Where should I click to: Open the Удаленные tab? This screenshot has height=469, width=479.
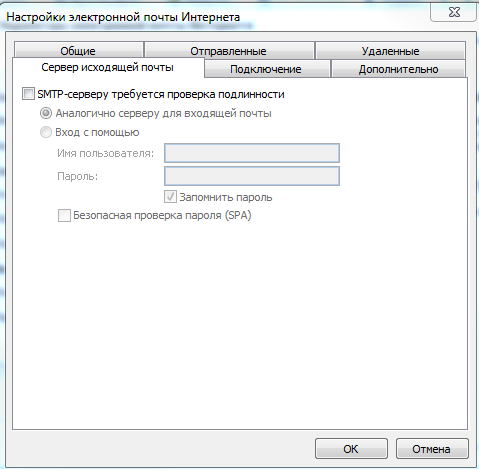click(x=390, y=51)
